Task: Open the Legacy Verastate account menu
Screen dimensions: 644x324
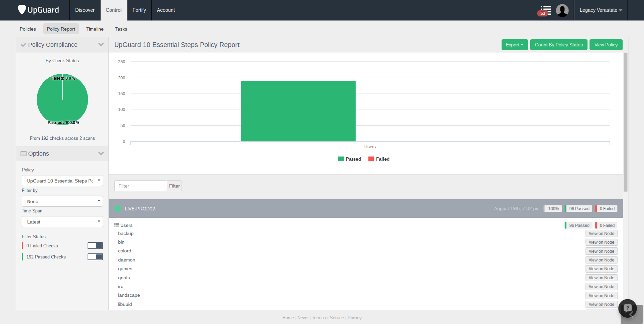Action: click(x=601, y=10)
